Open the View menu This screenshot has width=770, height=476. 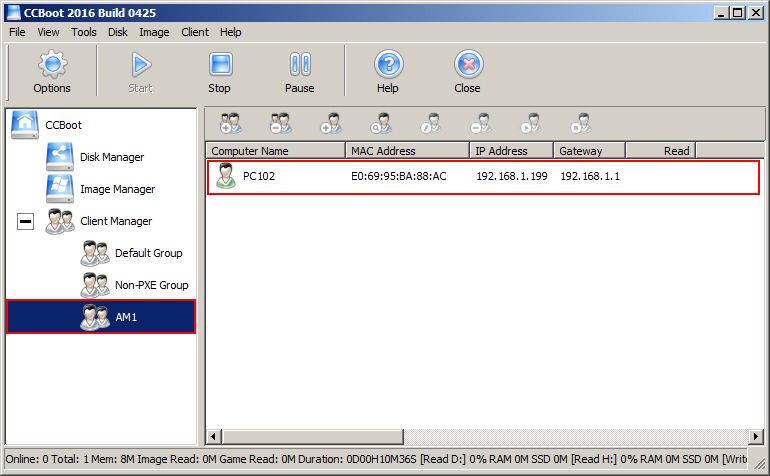pyautogui.click(x=48, y=32)
